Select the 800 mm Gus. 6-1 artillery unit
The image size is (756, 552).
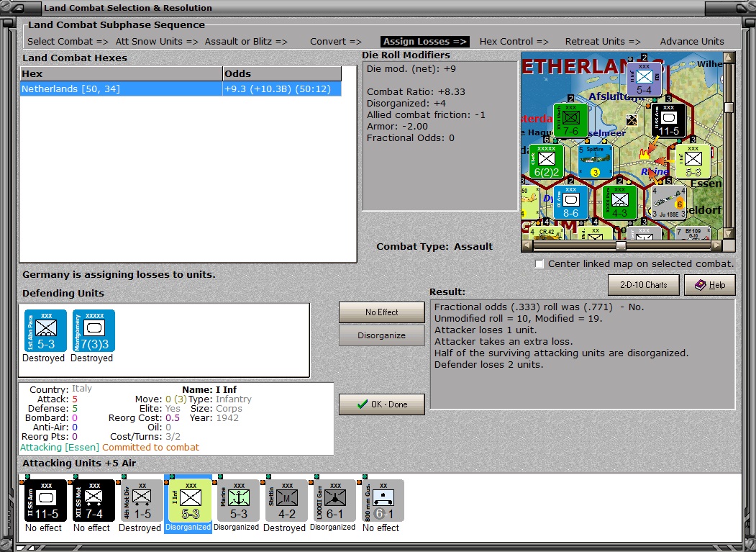click(383, 500)
